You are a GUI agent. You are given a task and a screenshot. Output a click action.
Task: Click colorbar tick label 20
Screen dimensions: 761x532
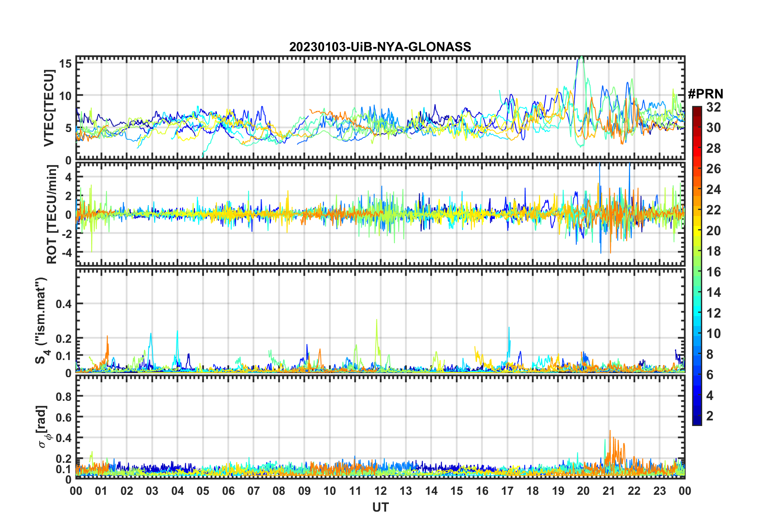click(x=713, y=231)
